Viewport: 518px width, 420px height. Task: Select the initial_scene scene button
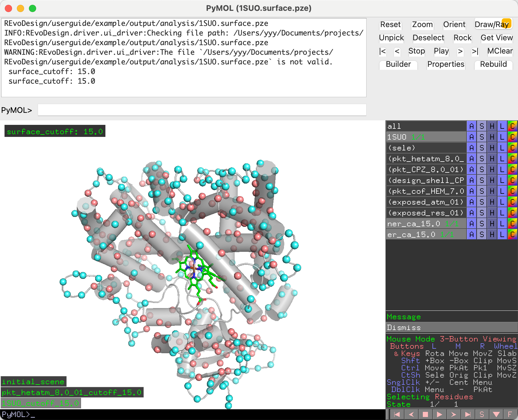pos(33,382)
